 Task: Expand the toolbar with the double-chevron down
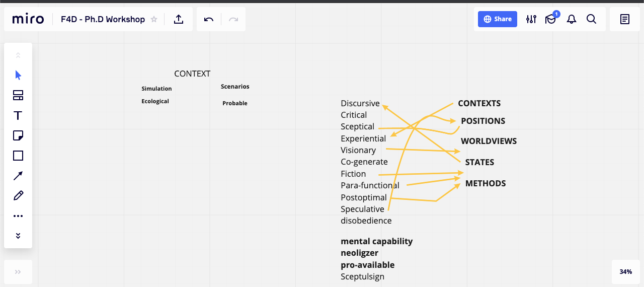18,236
